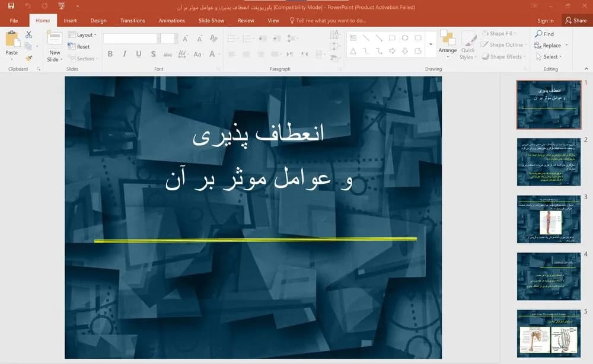The width and height of the screenshot is (593, 364).
Task: Collapse the ribbon with the chevron
Action: pyautogui.click(x=586, y=68)
